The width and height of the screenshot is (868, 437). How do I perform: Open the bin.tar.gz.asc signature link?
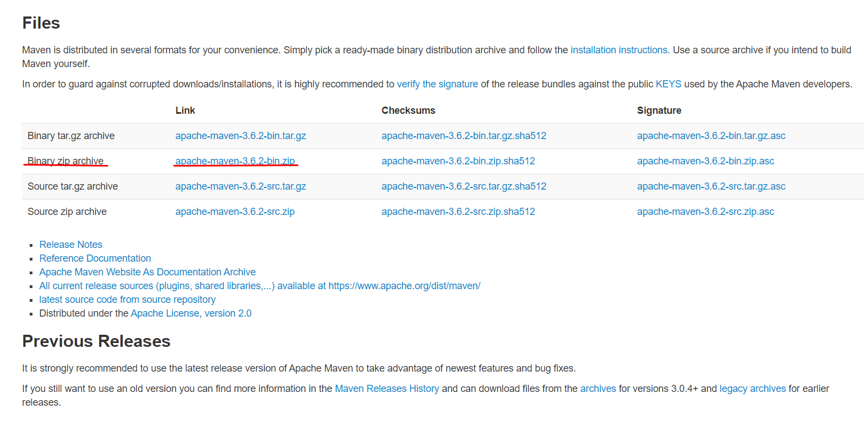[711, 136]
